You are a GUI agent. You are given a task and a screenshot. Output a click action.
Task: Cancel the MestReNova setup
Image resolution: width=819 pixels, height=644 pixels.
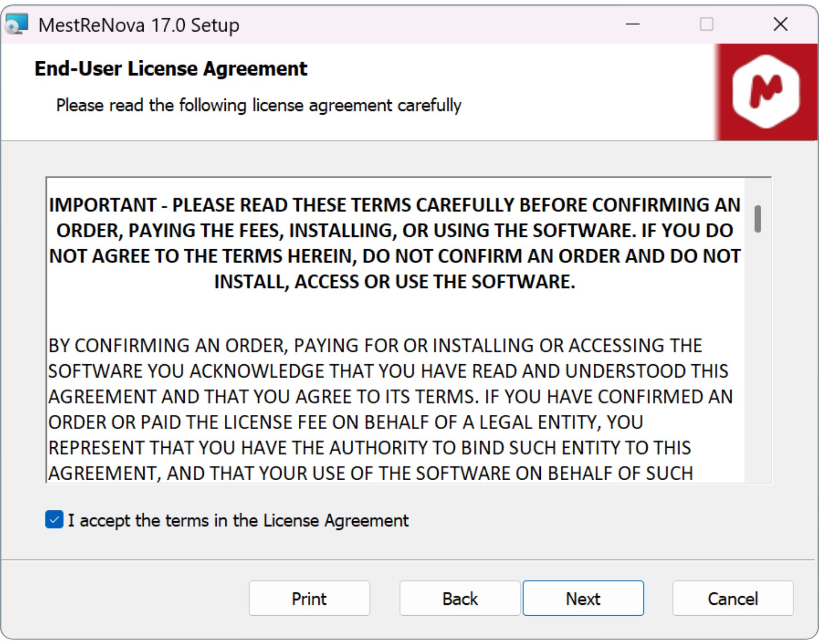click(x=733, y=598)
